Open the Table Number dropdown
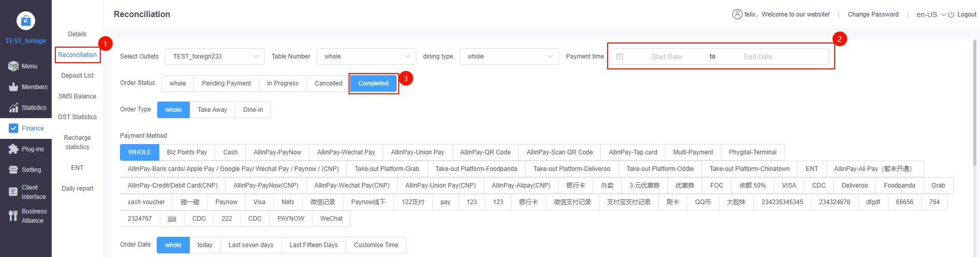The height and width of the screenshot is (257, 980). pyautogui.click(x=366, y=56)
